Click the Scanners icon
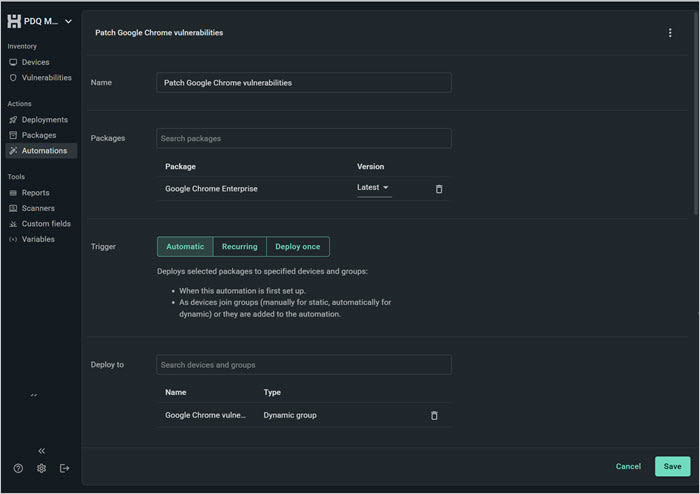The width and height of the screenshot is (700, 494). click(x=13, y=208)
